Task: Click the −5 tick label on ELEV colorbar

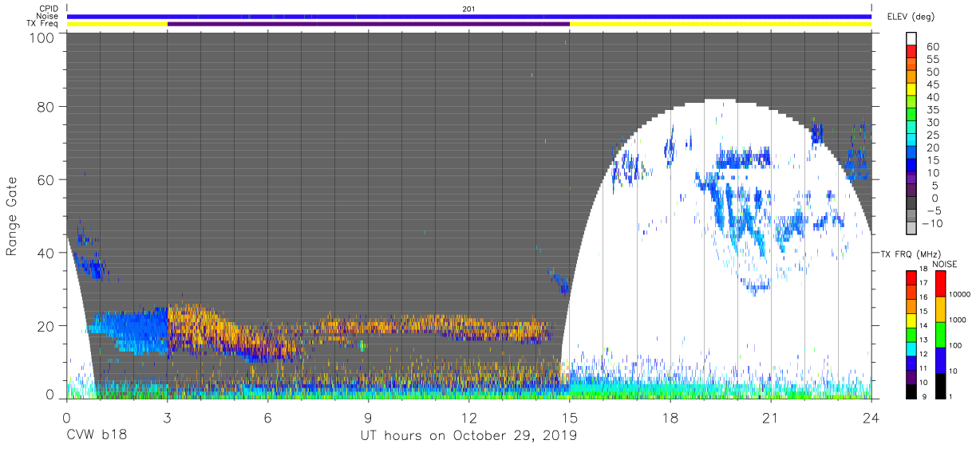Action: tap(933, 210)
